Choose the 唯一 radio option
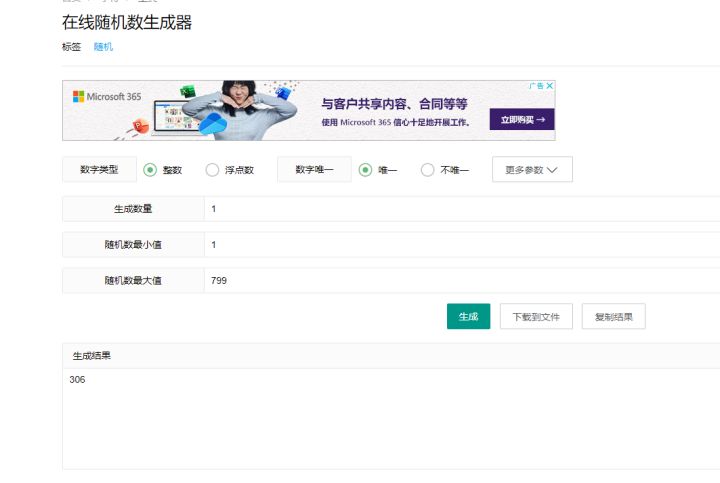 click(x=365, y=170)
